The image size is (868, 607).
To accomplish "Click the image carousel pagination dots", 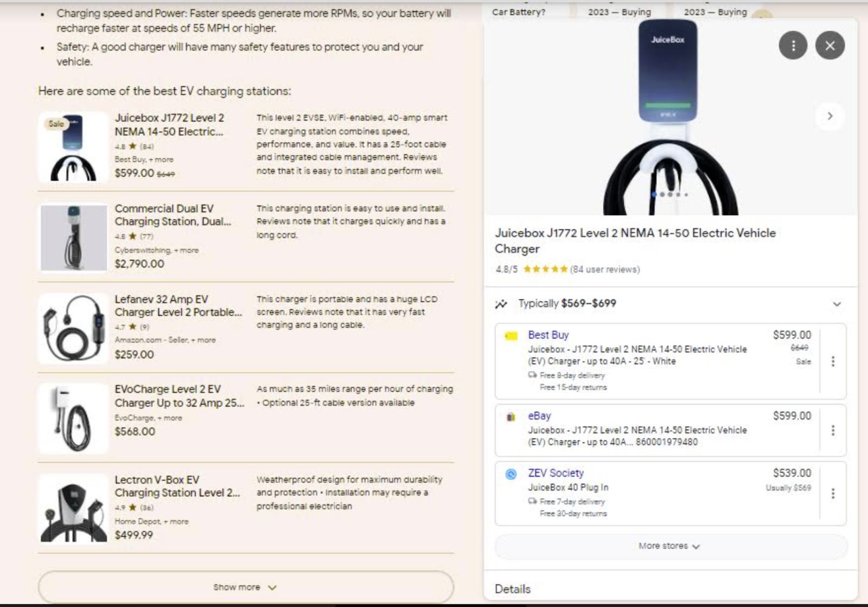I will point(670,194).
